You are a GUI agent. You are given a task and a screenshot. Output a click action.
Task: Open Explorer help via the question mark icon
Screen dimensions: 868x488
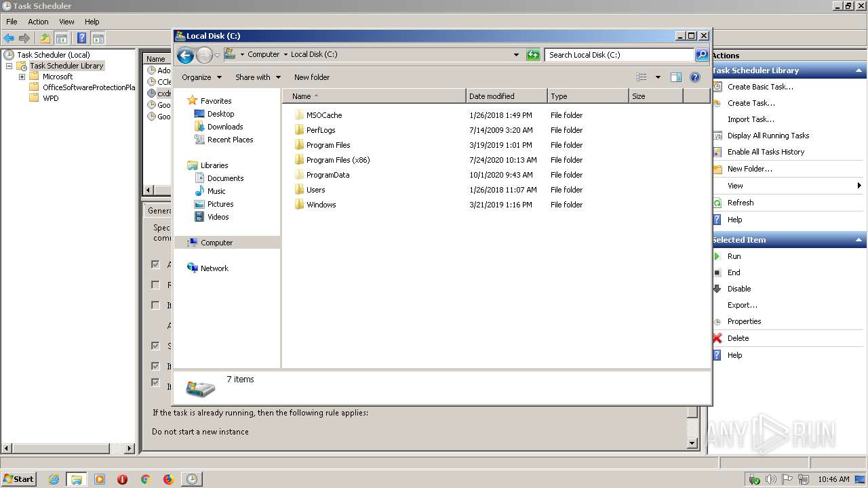pos(694,77)
